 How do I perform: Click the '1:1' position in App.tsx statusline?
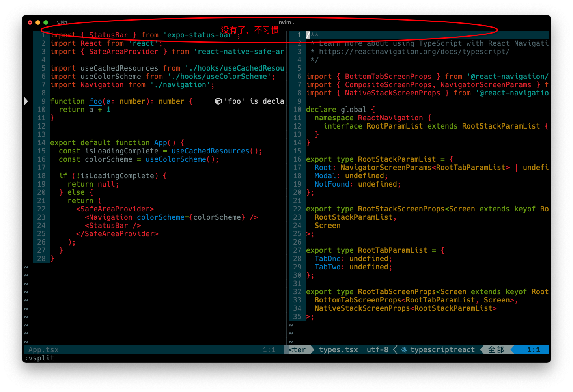pos(269,350)
